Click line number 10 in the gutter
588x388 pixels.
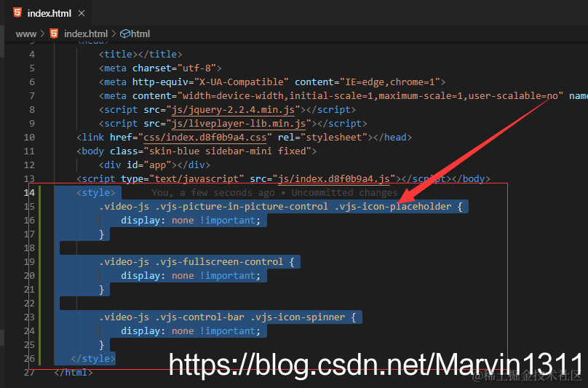(29, 138)
